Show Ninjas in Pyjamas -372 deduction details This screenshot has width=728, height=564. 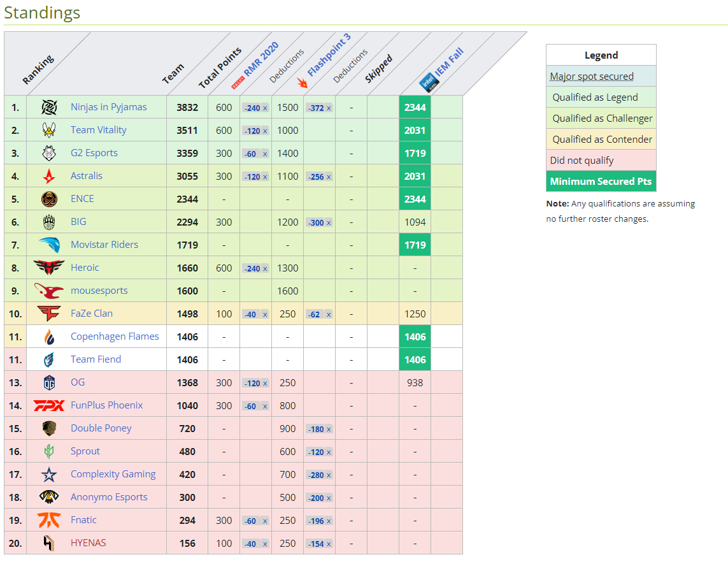point(320,108)
